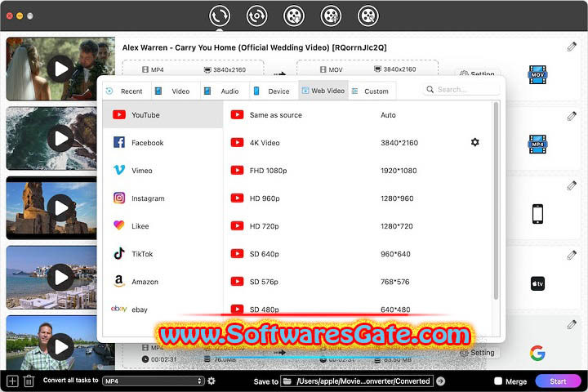Image resolution: width=588 pixels, height=392 pixels.
Task: Click the add file plus icon
Action: click(12, 381)
